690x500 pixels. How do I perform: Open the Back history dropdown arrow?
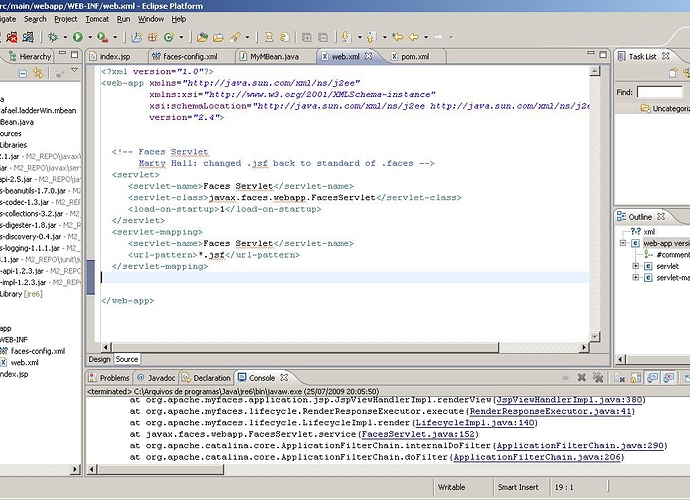[426, 37]
